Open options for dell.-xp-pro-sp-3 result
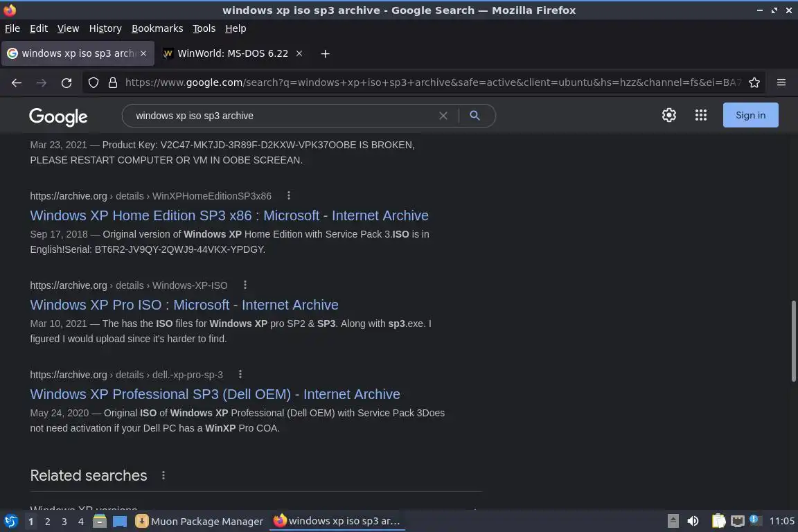 (x=240, y=374)
